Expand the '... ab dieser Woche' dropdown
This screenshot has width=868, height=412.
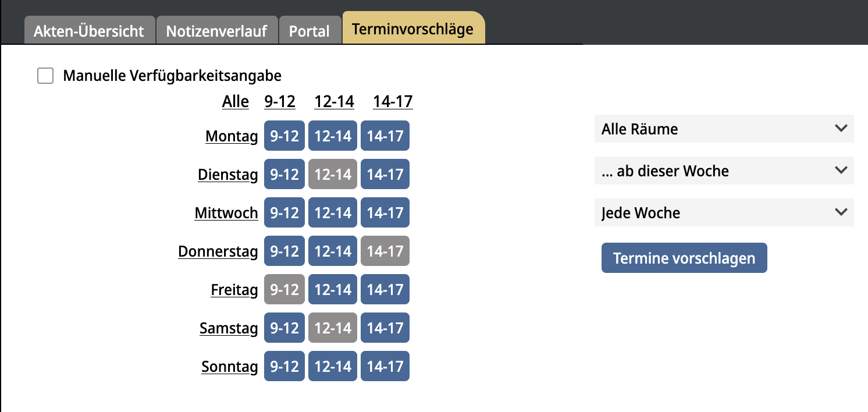[724, 171]
